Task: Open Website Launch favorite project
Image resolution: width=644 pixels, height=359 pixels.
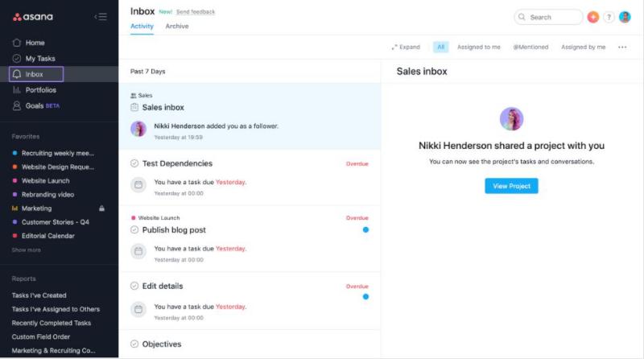Action: (46, 180)
